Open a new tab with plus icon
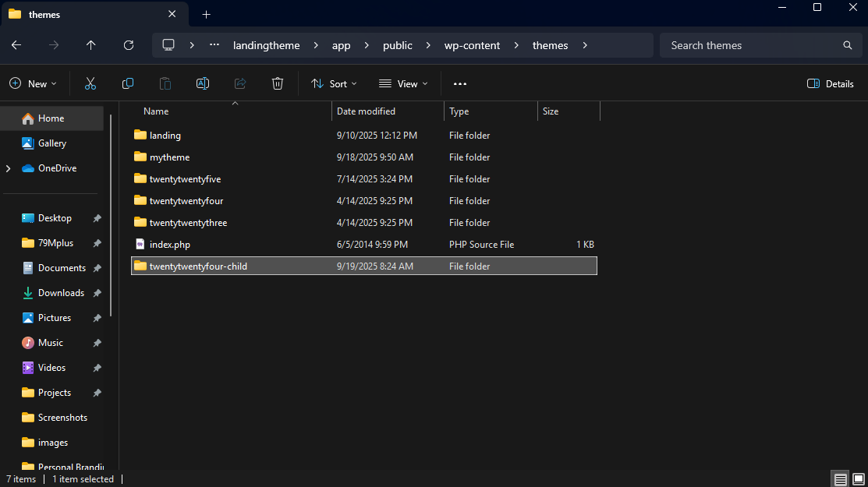 coord(206,14)
